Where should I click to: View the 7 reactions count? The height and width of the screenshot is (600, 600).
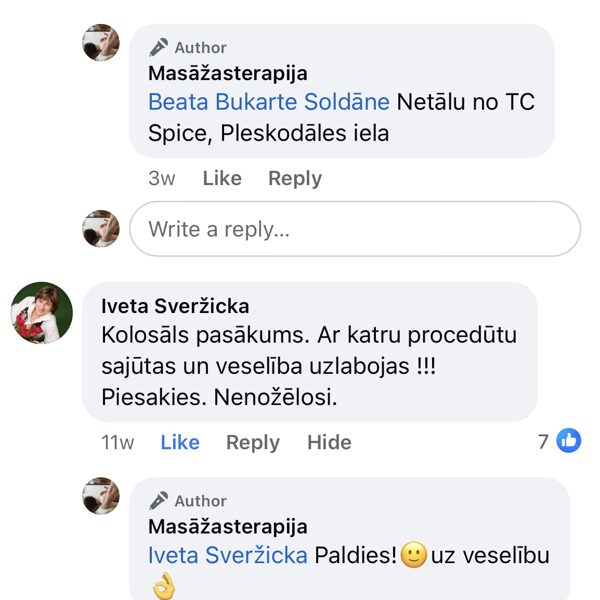(x=544, y=440)
